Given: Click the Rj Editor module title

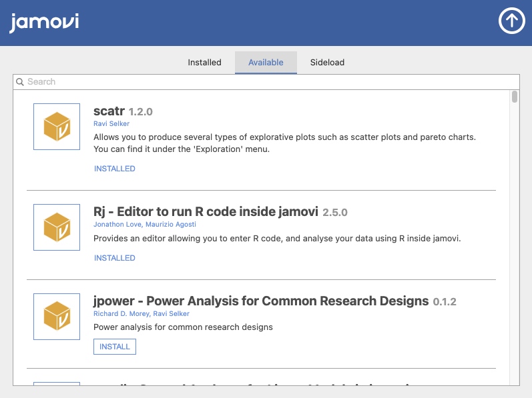Looking at the screenshot, I should pos(206,212).
